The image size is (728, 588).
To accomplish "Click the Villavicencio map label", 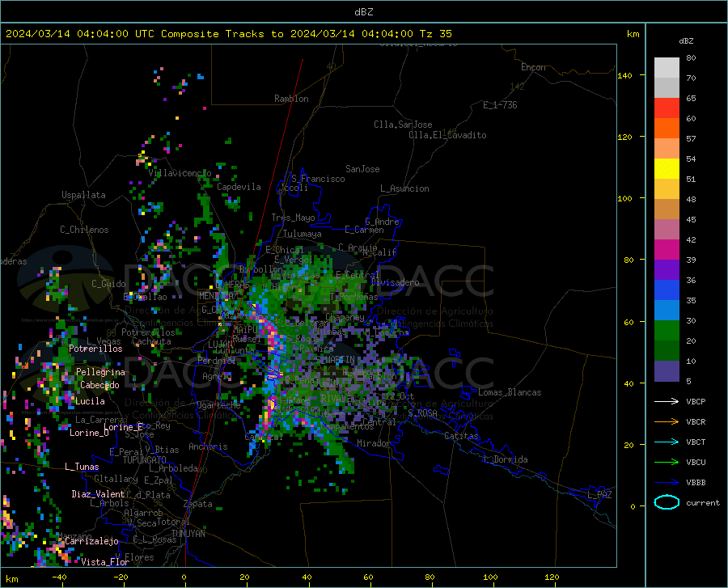I will (x=180, y=173).
